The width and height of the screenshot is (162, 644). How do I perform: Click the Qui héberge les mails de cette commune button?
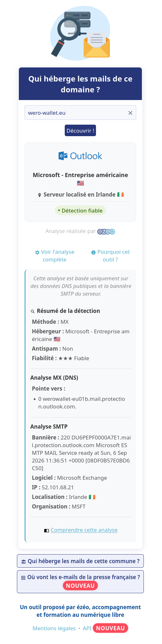pos(80,561)
